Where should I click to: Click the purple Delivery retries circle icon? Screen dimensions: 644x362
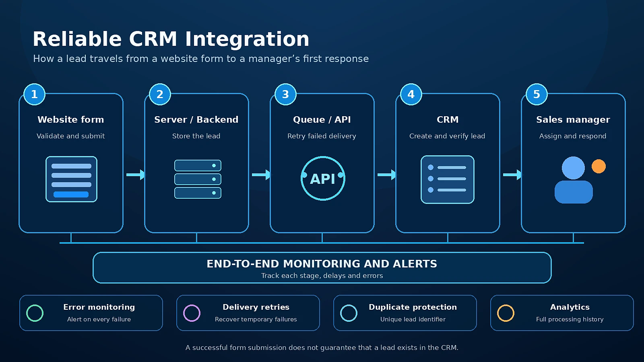pos(192,313)
